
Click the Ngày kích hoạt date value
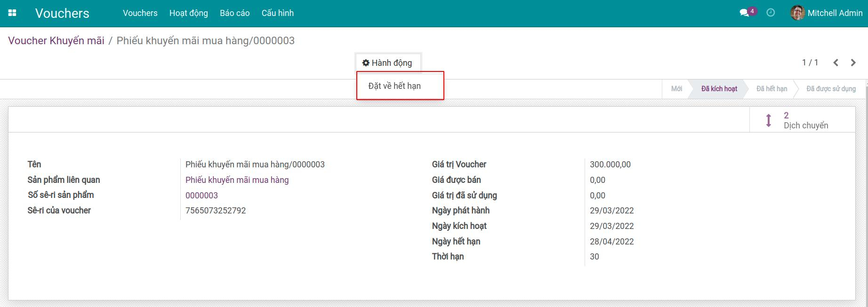[611, 226]
